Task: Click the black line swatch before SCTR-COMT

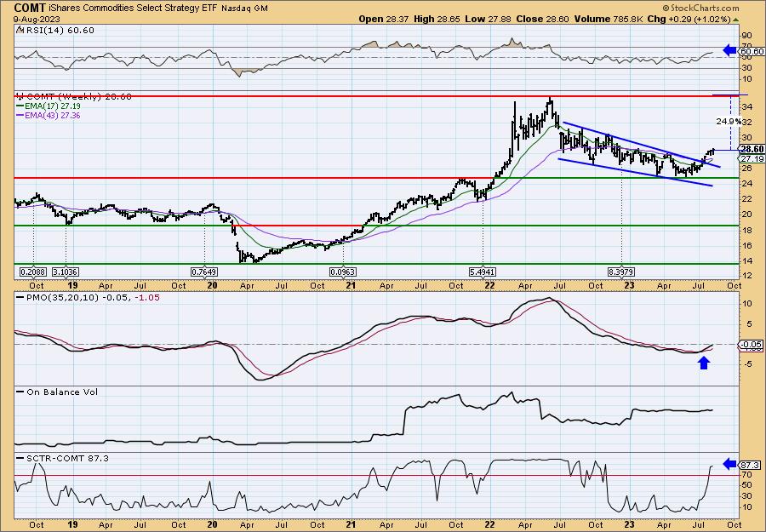Action: point(20,458)
